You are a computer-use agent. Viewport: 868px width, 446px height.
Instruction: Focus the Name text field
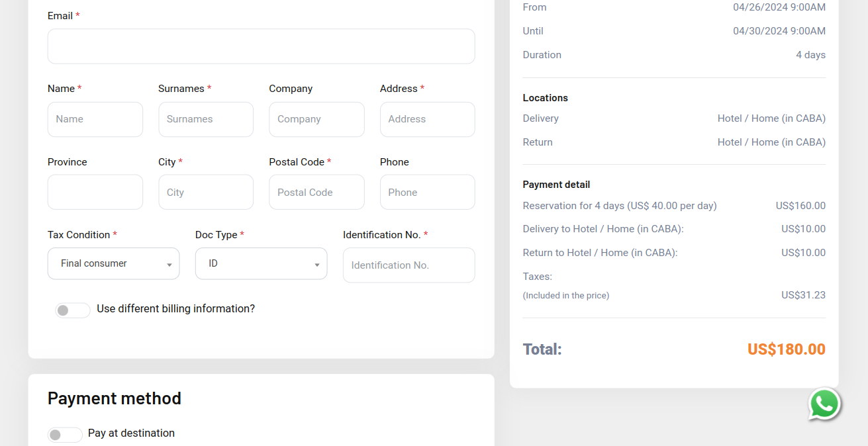click(95, 119)
